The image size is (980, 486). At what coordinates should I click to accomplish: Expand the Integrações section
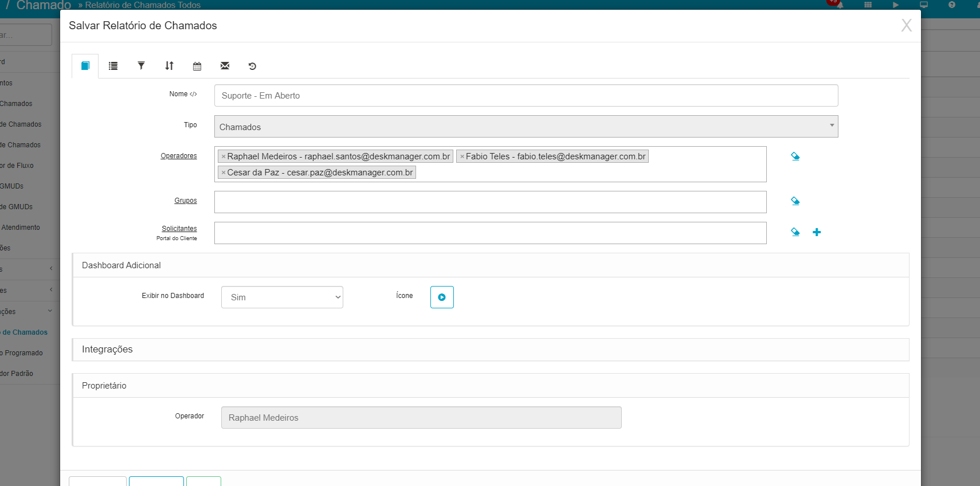point(491,350)
